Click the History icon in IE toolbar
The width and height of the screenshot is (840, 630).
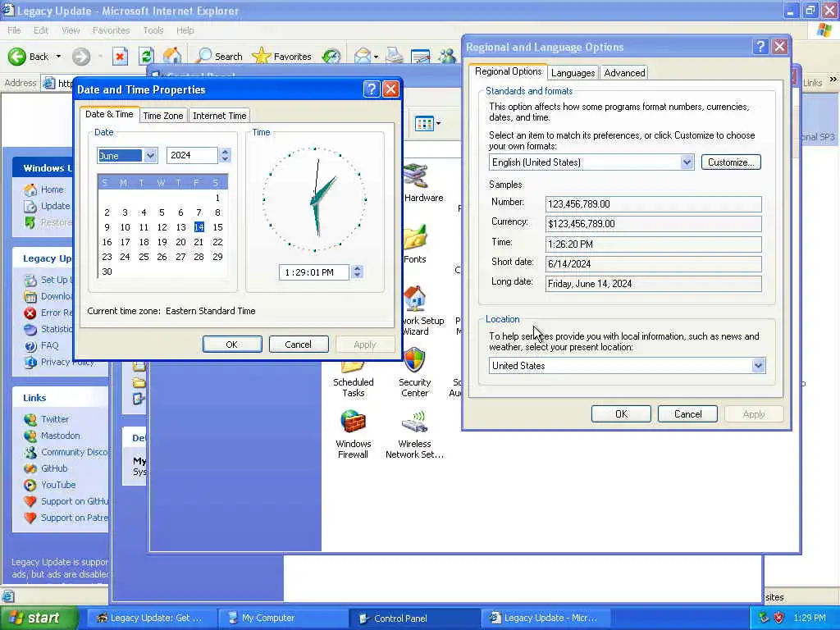point(331,57)
